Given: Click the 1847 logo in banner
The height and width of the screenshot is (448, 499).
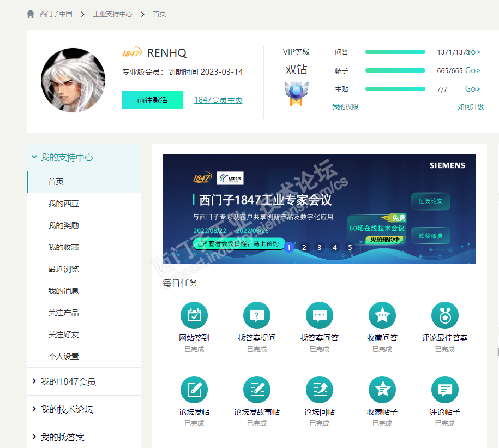Looking at the screenshot, I should pyautogui.click(x=203, y=177).
